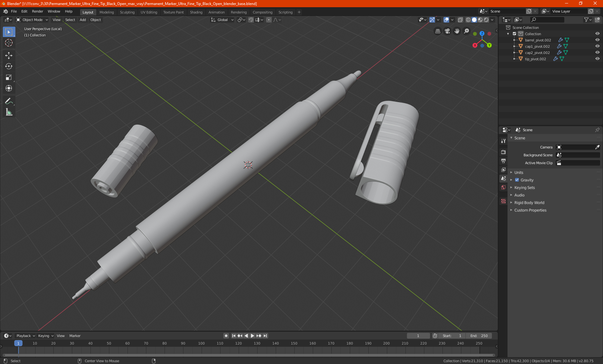Viewport: 603px width, 364px height.
Task: Expand the Custom Properties panel
Action: 530,210
